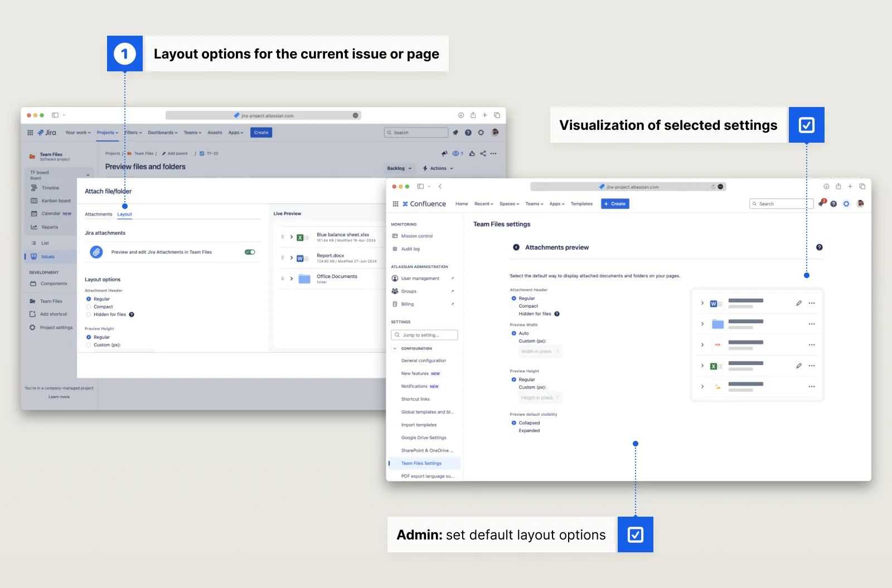Select Custom (px) preview width in Confluence
This screenshot has height=588, width=892.
pos(514,341)
